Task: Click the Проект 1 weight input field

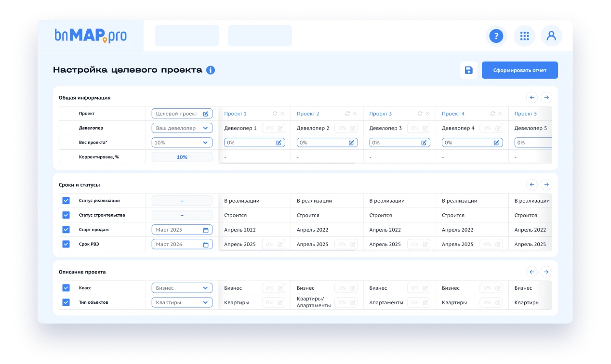Action: pyautogui.click(x=250, y=143)
